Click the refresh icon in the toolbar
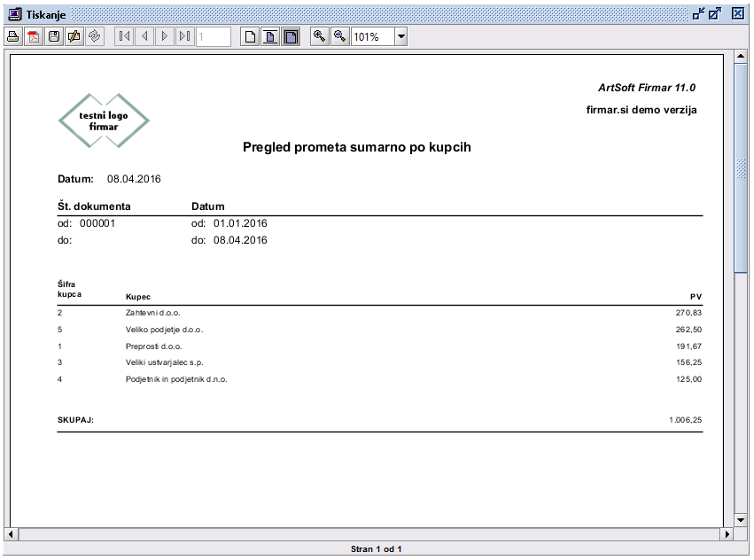This screenshot has width=754, height=560. pyautogui.click(x=95, y=36)
